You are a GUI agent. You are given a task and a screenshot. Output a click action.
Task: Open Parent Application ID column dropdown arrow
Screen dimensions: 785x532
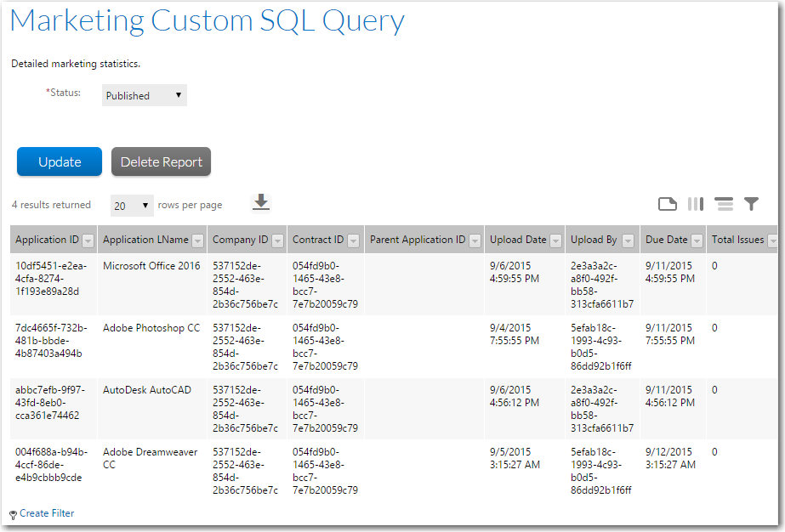475,241
